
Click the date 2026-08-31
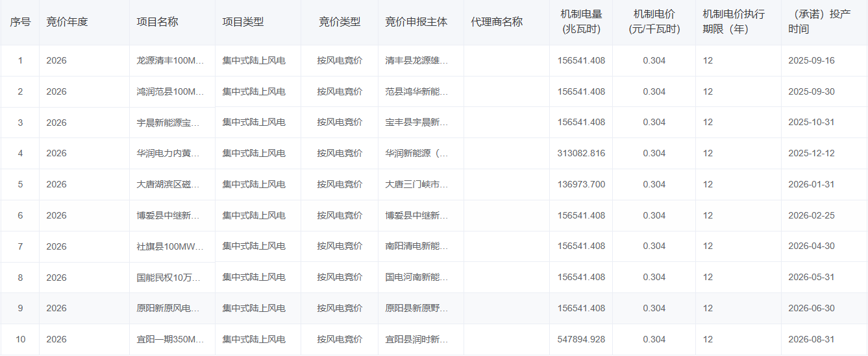812,340
